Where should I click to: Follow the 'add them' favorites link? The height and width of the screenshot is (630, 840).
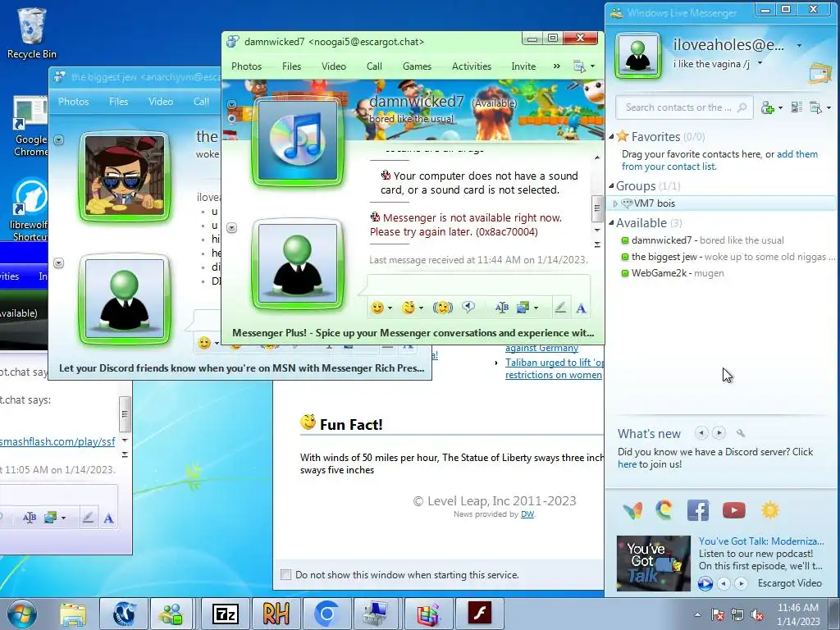pos(797,154)
